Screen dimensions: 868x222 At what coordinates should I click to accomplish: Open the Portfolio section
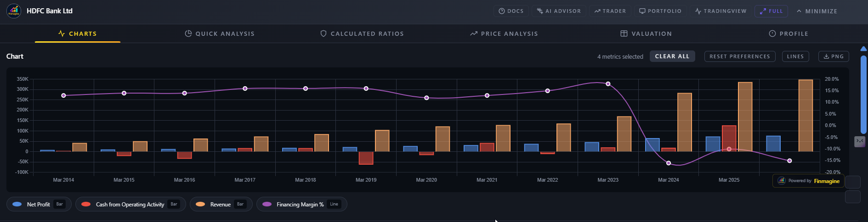660,11
